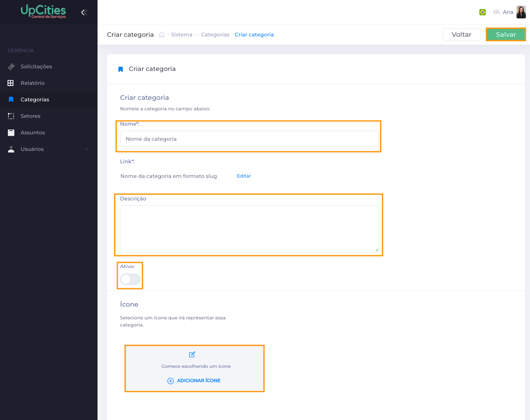This screenshot has height=420, width=530.
Task: Click Criar categoria breadcrumb link
Action: [x=254, y=35]
